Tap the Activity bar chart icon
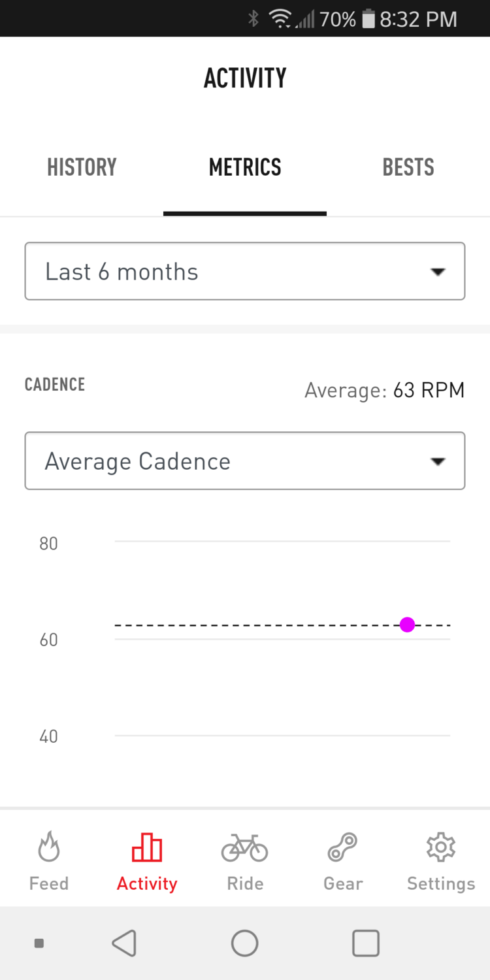This screenshot has height=980, width=490. pyautogui.click(x=147, y=847)
